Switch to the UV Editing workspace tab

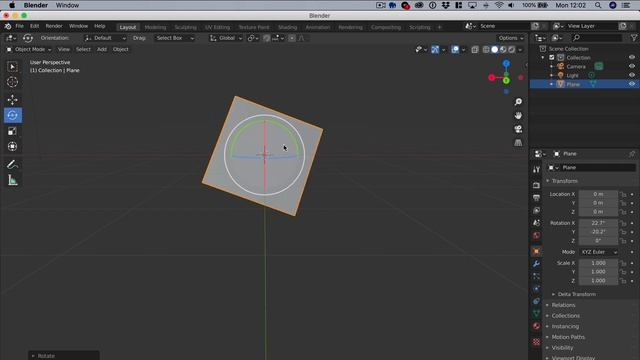217,27
